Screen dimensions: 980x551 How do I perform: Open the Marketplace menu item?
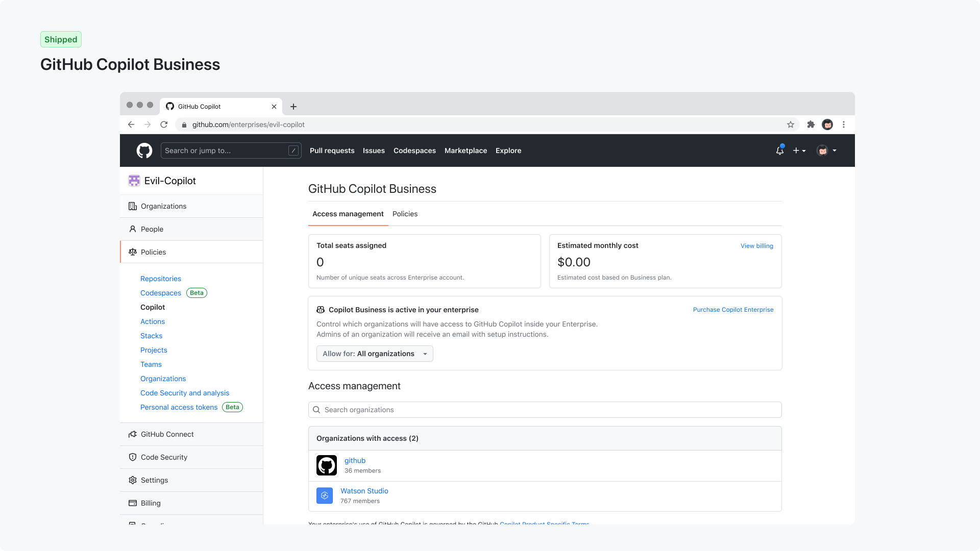pos(465,151)
